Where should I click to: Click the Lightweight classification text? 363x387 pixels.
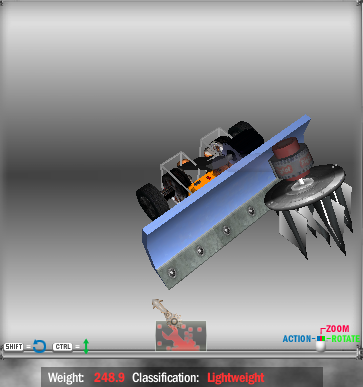click(x=236, y=378)
